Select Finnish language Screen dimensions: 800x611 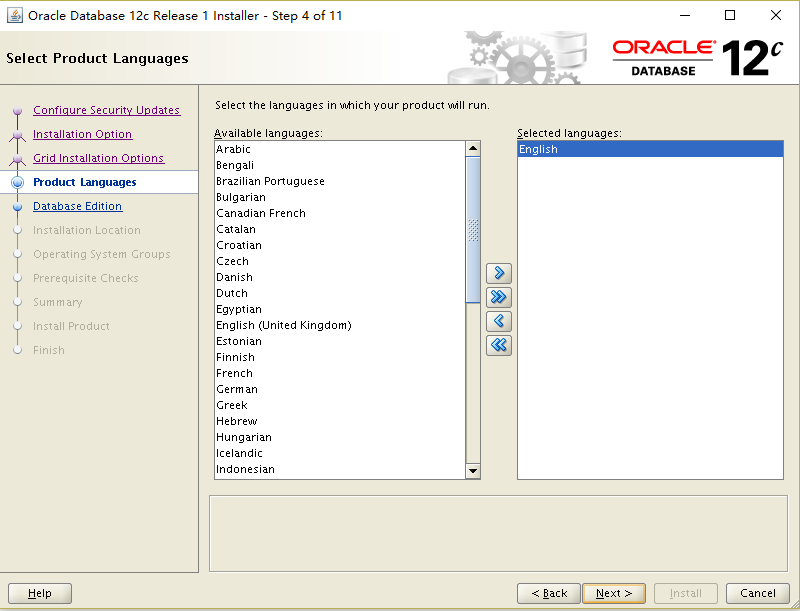pos(340,357)
